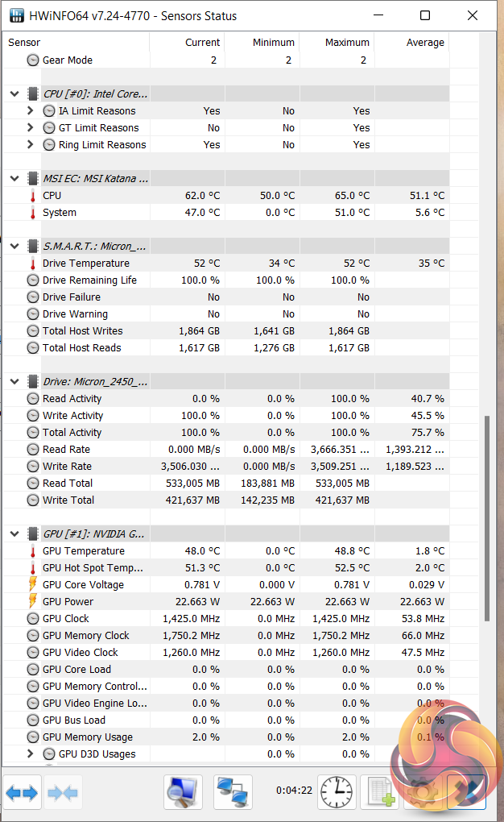504x822 pixels.
Task: Collapse the MSI EC sensor group
Action: (x=14, y=179)
